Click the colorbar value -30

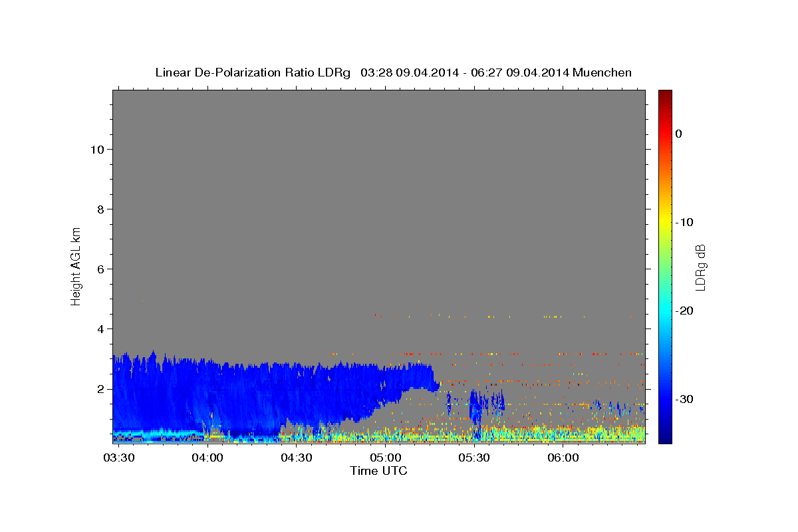(x=685, y=399)
